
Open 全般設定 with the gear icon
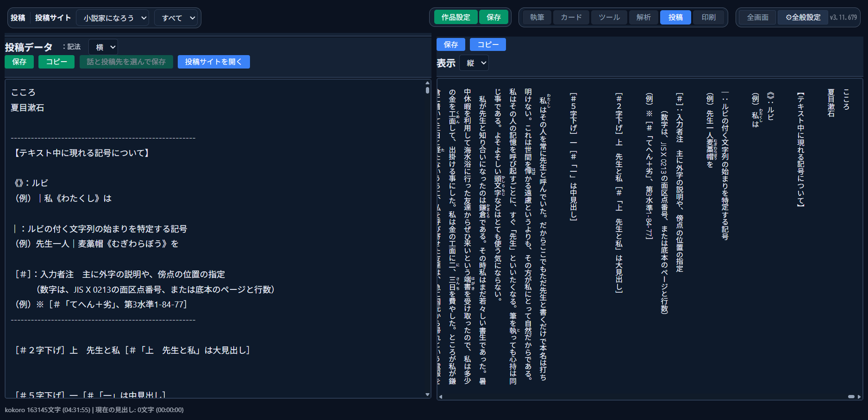click(x=803, y=17)
